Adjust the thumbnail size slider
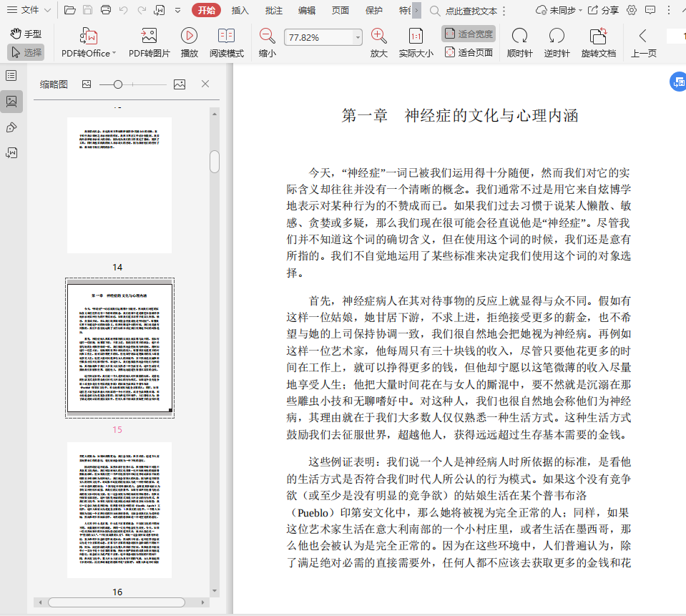The image size is (686, 616). point(118,84)
